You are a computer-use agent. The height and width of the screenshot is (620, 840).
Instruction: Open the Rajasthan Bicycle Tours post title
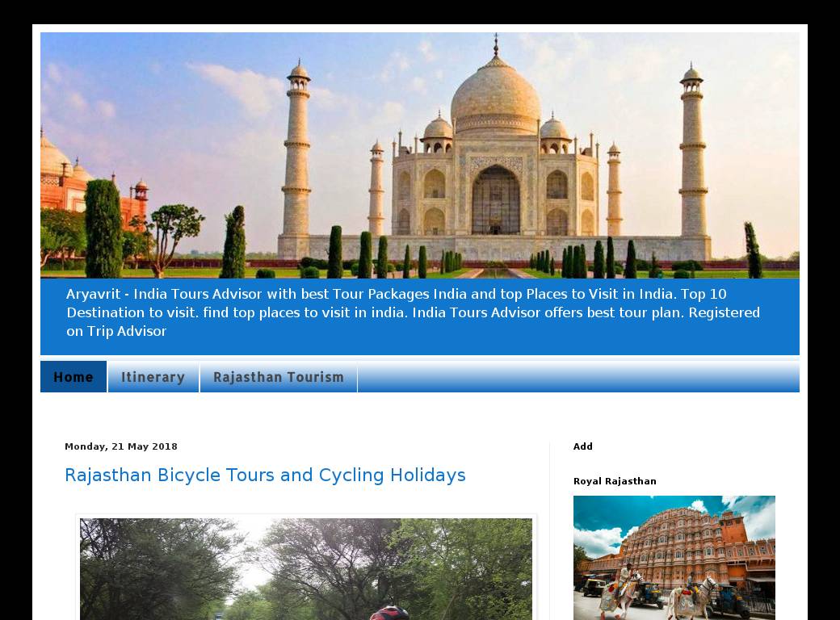pos(265,475)
